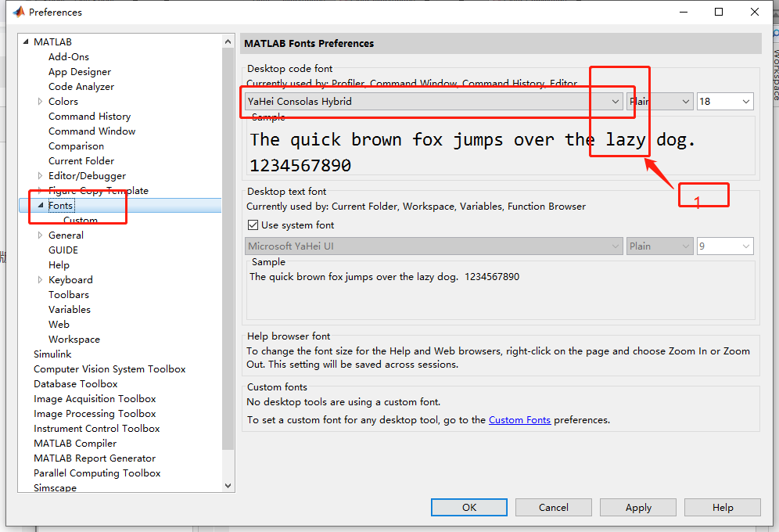Select Add-Ons in preferences tree
Image resolution: width=779 pixels, height=532 pixels.
click(69, 56)
